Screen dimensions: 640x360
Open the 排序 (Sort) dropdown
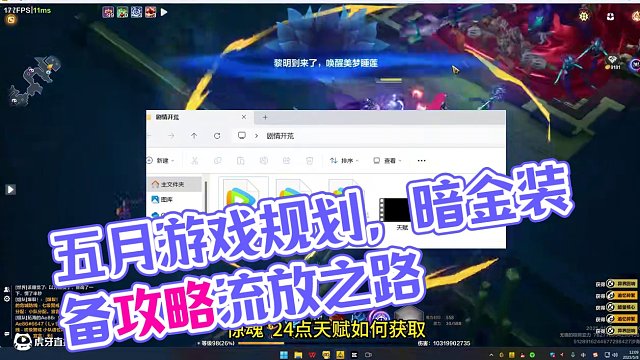pos(344,161)
